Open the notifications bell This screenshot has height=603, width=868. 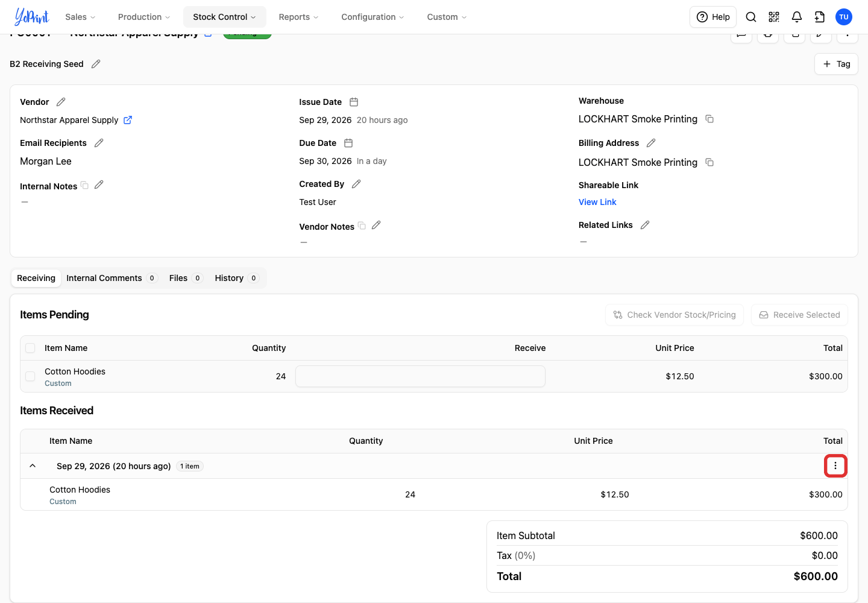coord(797,17)
